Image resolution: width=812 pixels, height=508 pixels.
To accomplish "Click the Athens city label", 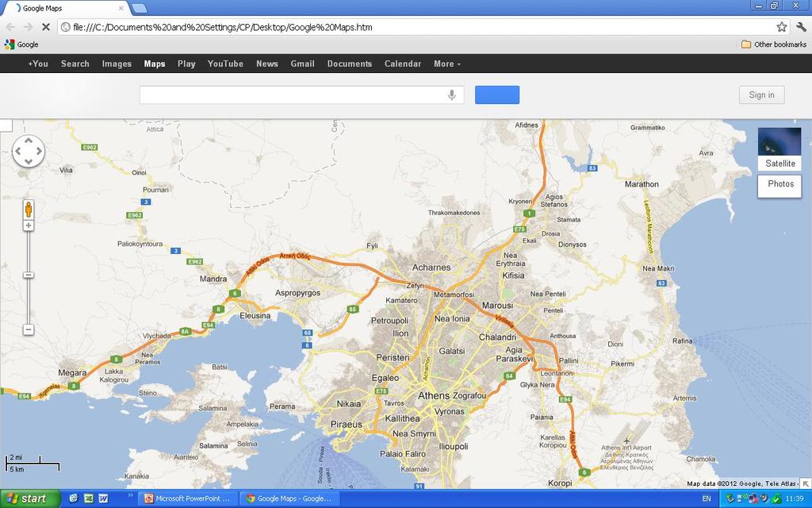I will point(434,395).
